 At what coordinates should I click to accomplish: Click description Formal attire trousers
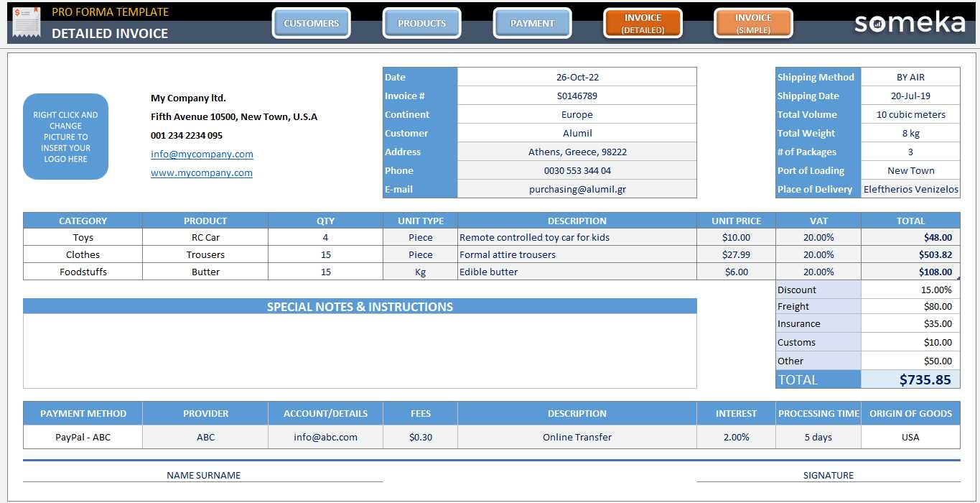[x=577, y=254]
